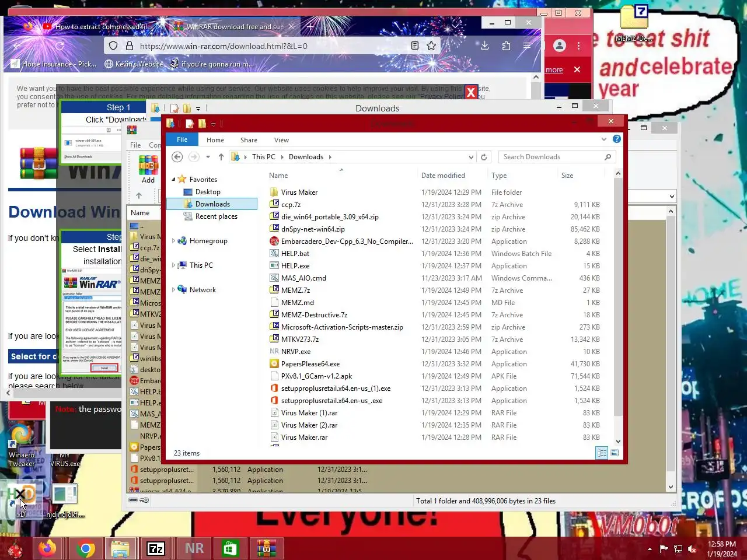Open the Store green taskbar icon
Image resolution: width=747 pixels, height=560 pixels.
230,548
